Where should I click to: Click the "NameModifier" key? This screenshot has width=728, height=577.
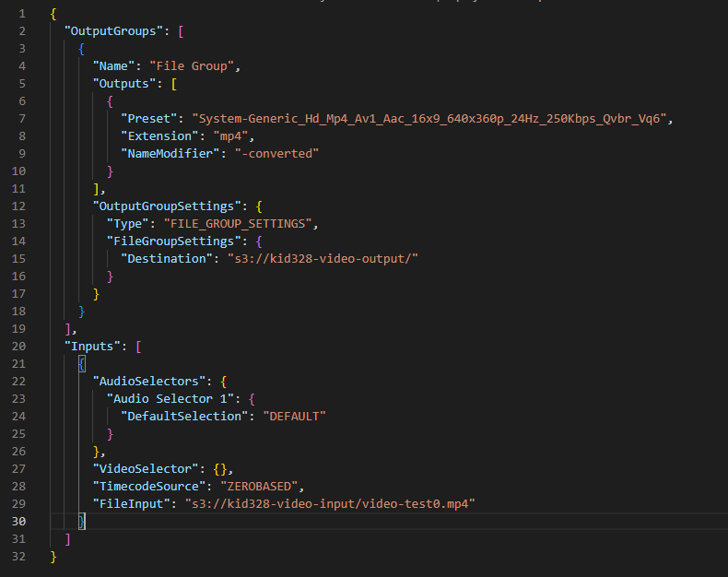coord(170,153)
